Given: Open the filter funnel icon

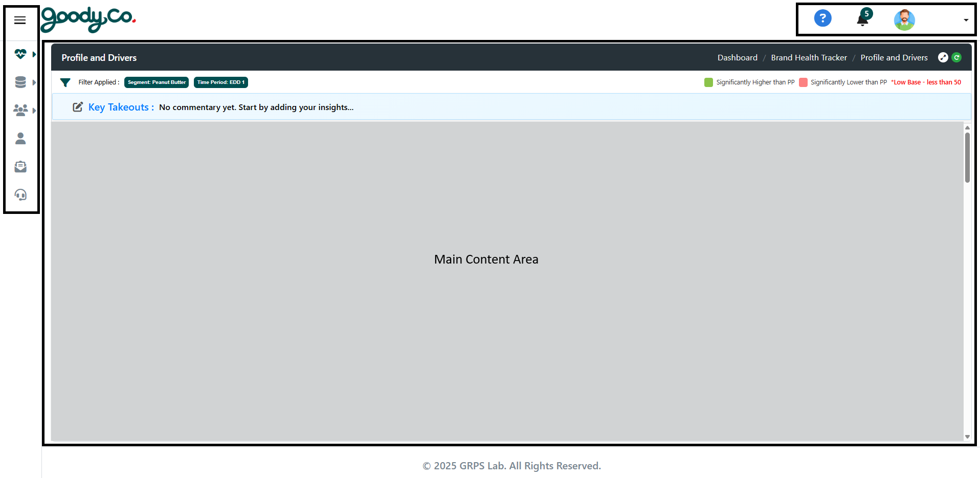Looking at the screenshot, I should point(65,82).
